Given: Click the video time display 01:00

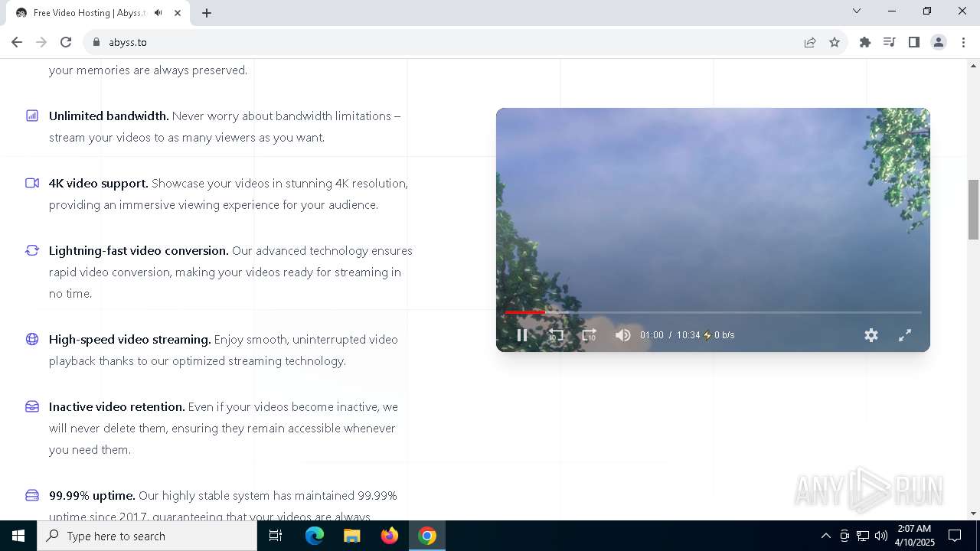Looking at the screenshot, I should click(x=652, y=335).
